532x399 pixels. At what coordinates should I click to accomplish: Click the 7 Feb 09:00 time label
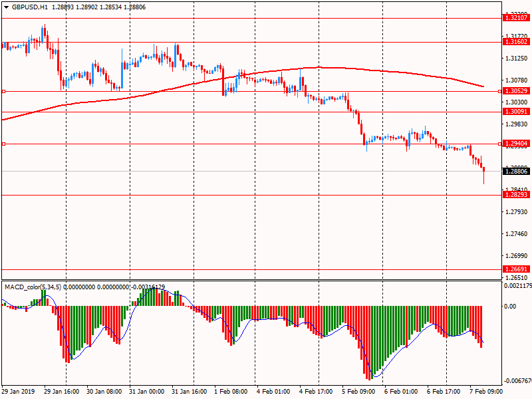(x=486, y=392)
